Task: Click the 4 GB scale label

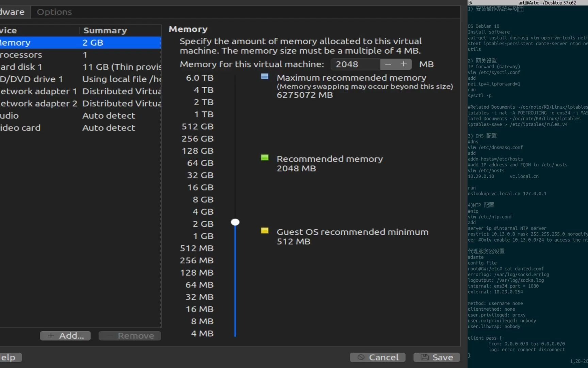Action: (203, 212)
